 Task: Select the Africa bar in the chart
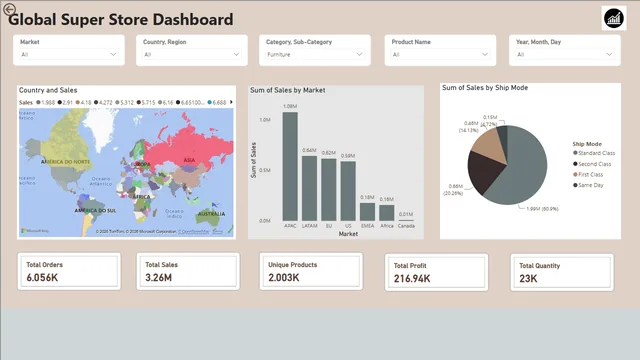[x=387, y=213]
